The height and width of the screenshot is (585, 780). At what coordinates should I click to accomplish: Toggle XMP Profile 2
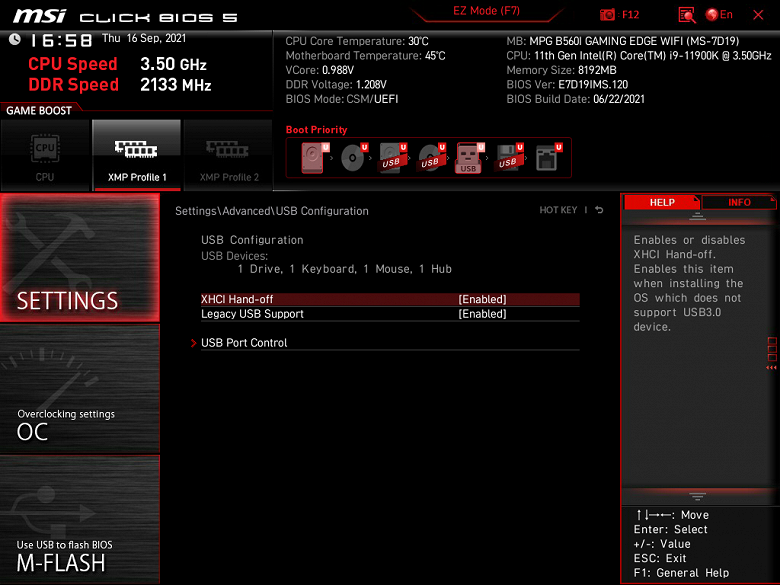click(228, 155)
